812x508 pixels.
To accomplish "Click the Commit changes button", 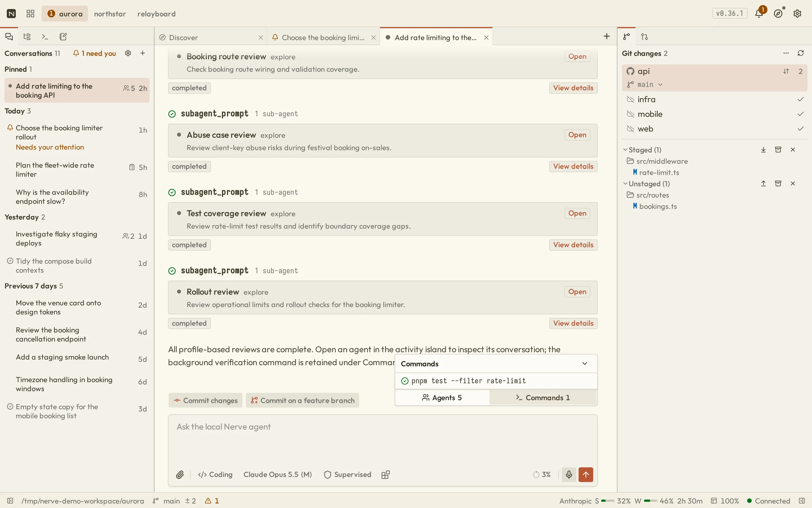I will click(205, 400).
